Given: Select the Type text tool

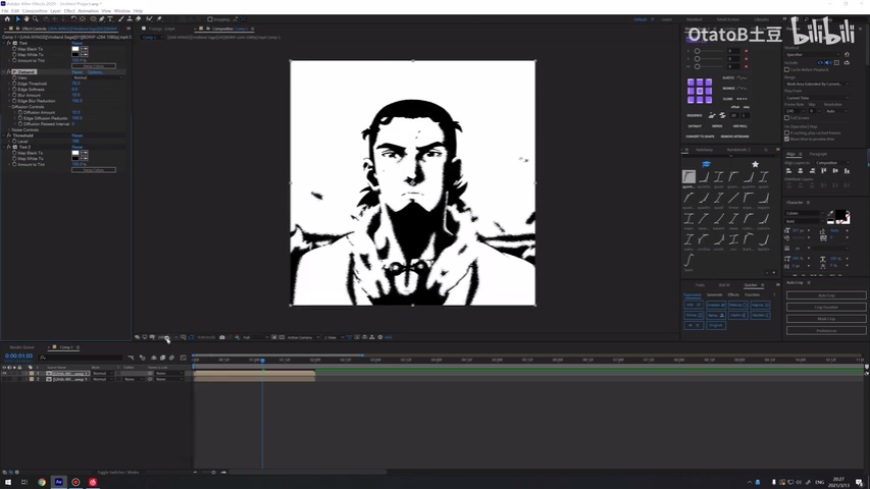Looking at the screenshot, I should (110, 19).
